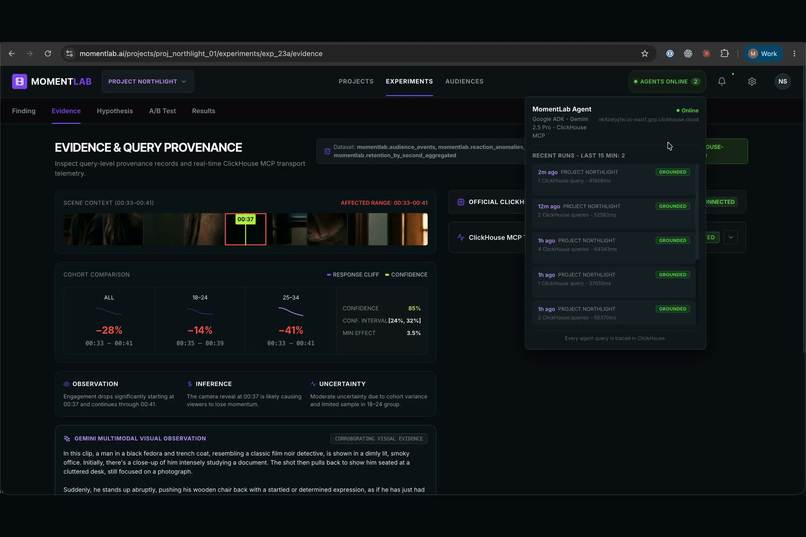Screen dimensions: 806x537
Task: Select the Experiments nav item
Action: pyautogui.click(x=409, y=81)
